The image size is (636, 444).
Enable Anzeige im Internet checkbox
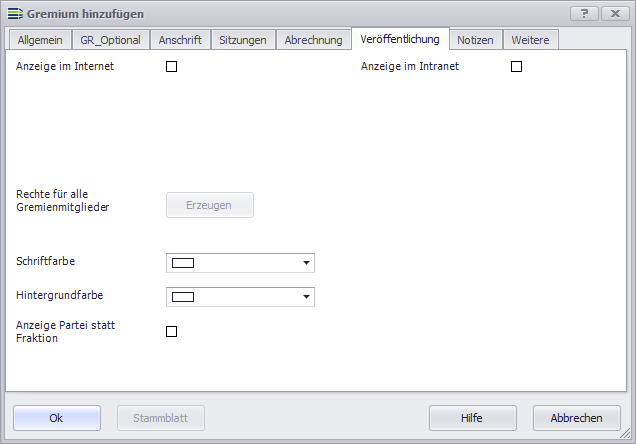click(171, 67)
